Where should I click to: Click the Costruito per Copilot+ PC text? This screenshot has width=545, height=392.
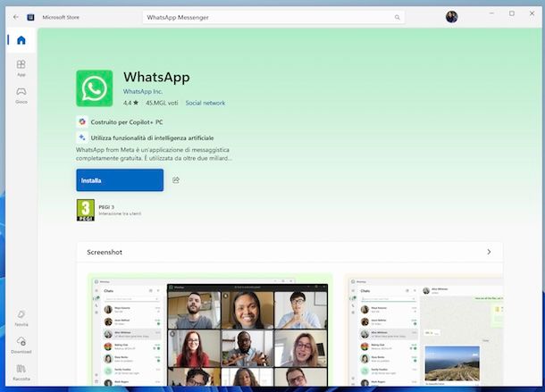127,122
